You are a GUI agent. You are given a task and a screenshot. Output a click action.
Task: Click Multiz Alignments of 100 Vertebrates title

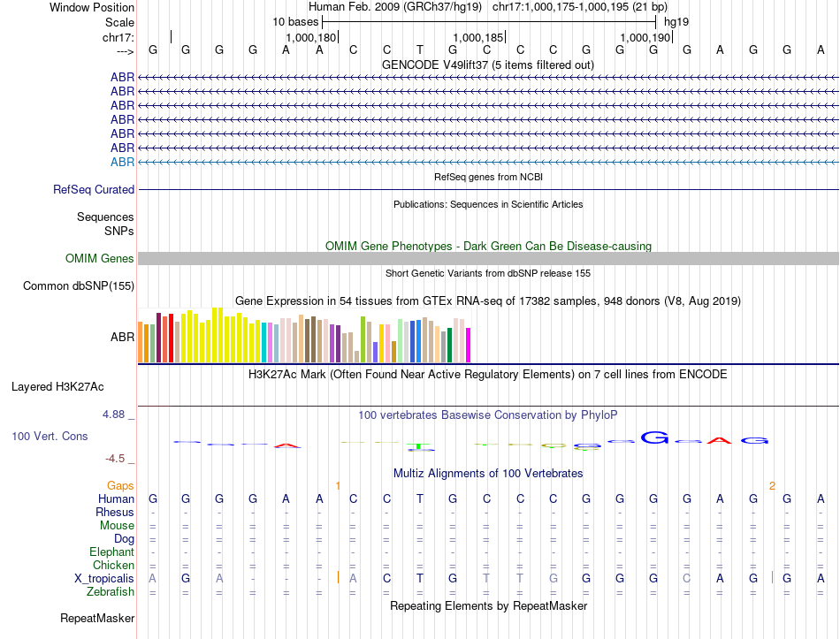(x=488, y=473)
